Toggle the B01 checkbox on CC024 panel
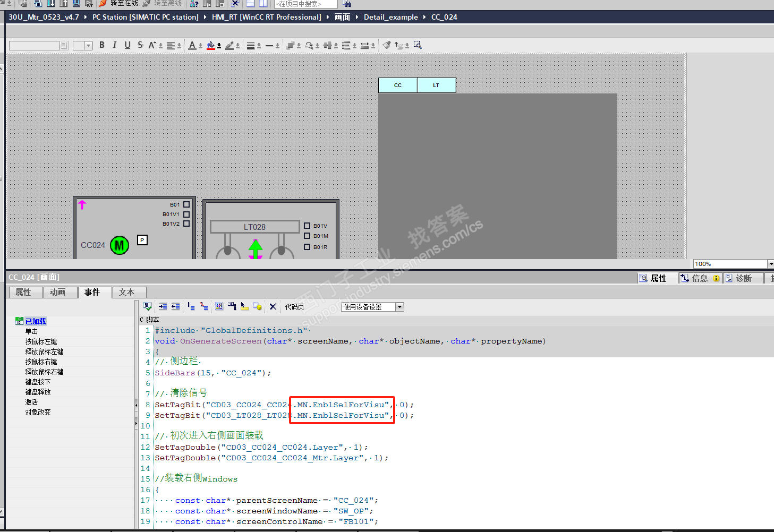 (x=186, y=204)
